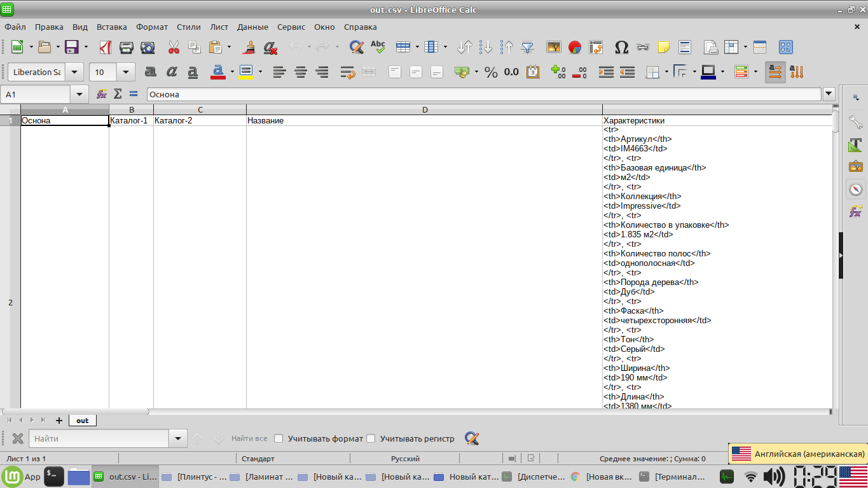
Task: Click the "Найти все" button
Action: [249, 438]
